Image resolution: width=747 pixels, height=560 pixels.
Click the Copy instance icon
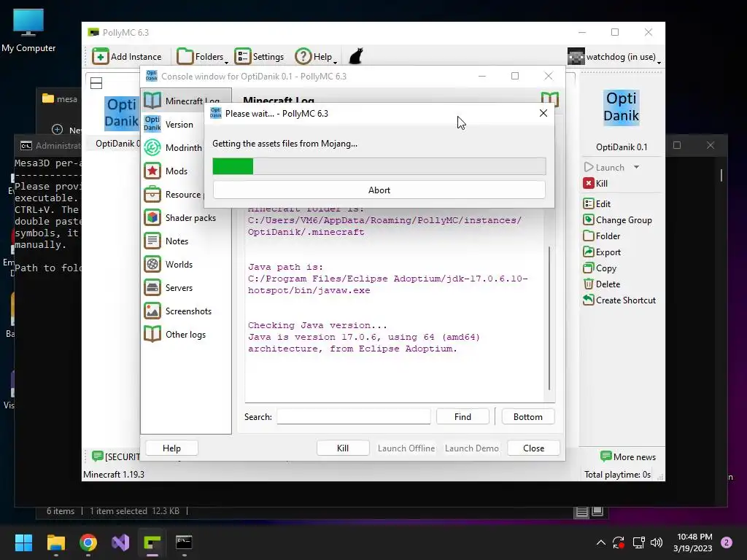(589, 268)
